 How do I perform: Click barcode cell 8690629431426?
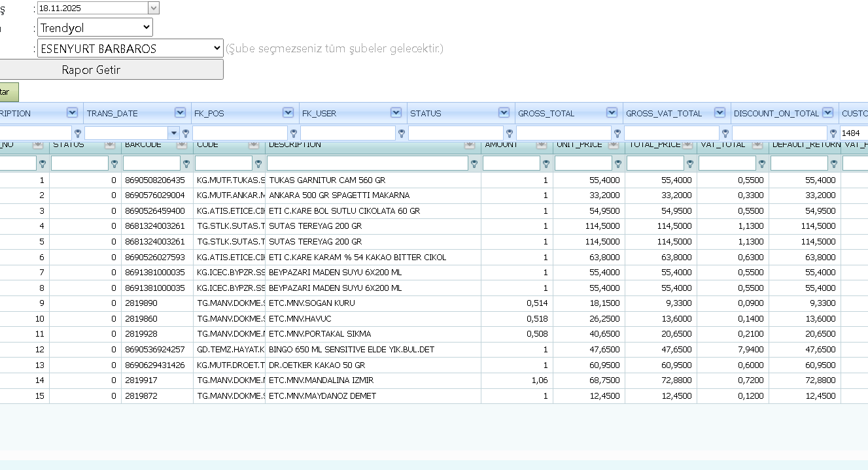pyautogui.click(x=157, y=365)
